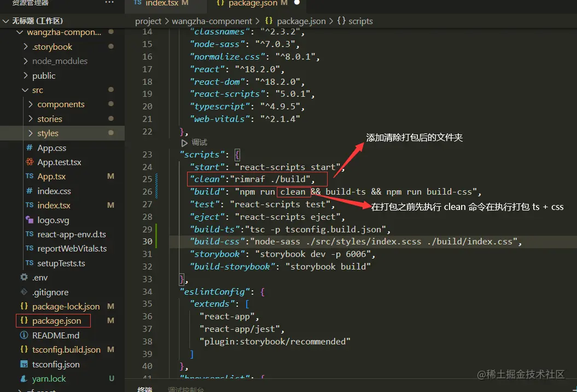Open logo.svg in the explorer
This screenshot has width=577, height=392.
54,220
